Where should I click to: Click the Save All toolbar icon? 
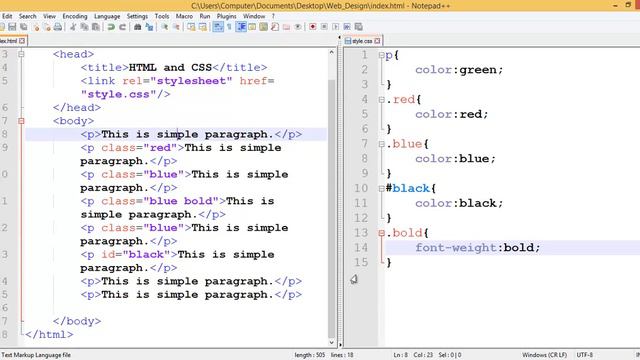coord(24,27)
